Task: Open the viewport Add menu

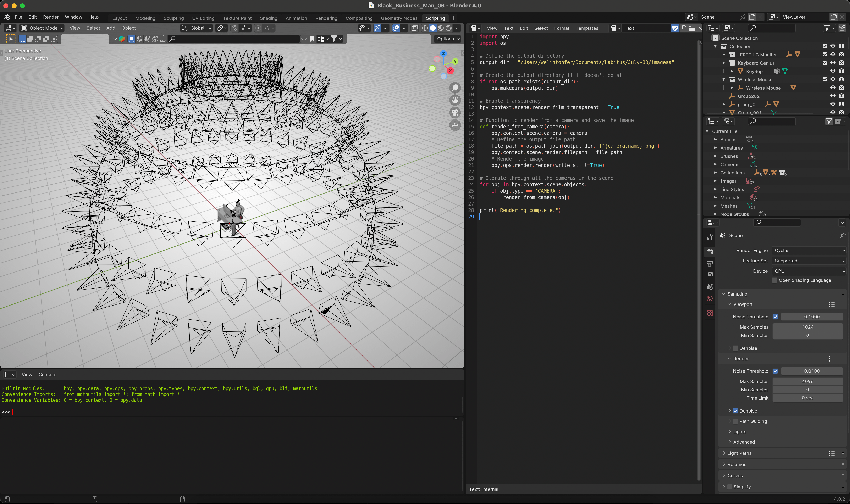Action: 111,28
